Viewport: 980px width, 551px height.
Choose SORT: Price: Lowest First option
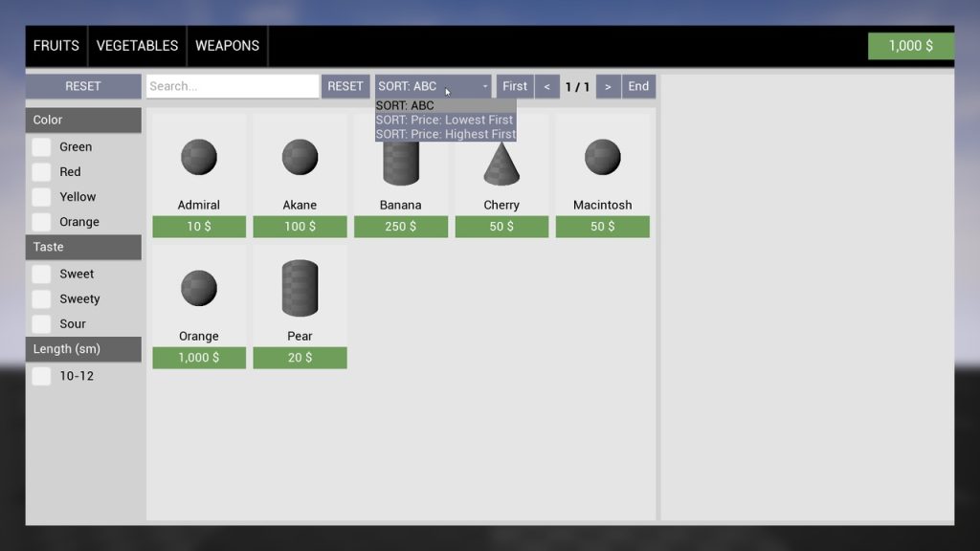[445, 121]
